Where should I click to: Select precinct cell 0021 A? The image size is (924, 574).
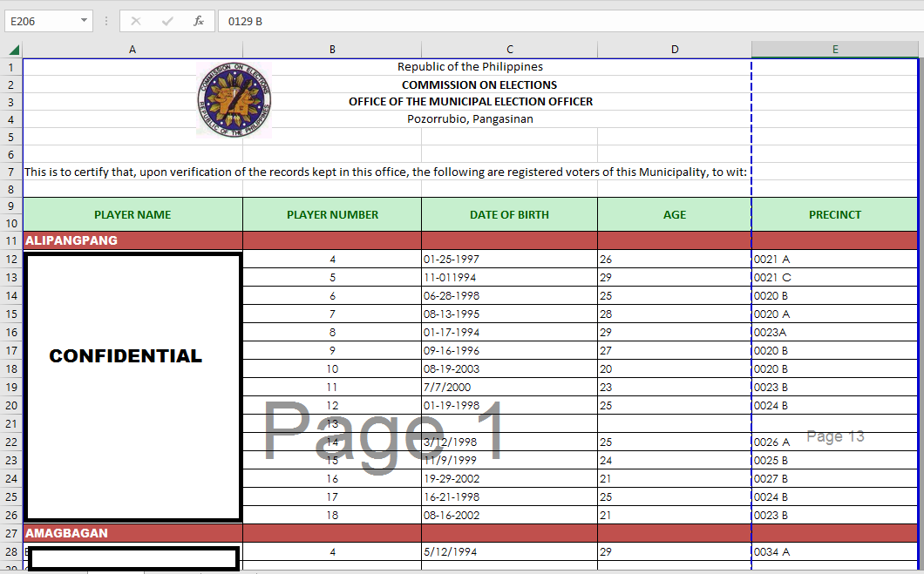(835, 259)
